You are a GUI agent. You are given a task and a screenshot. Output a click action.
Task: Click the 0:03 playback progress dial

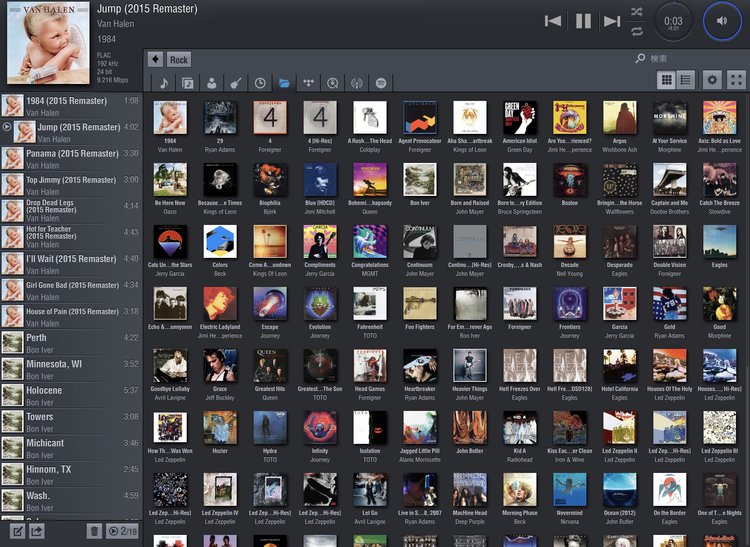point(673,22)
